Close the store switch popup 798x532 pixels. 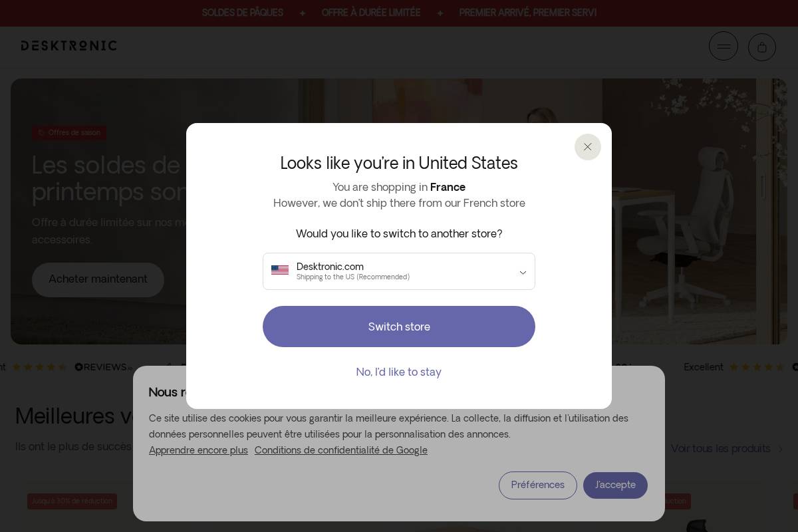(588, 147)
